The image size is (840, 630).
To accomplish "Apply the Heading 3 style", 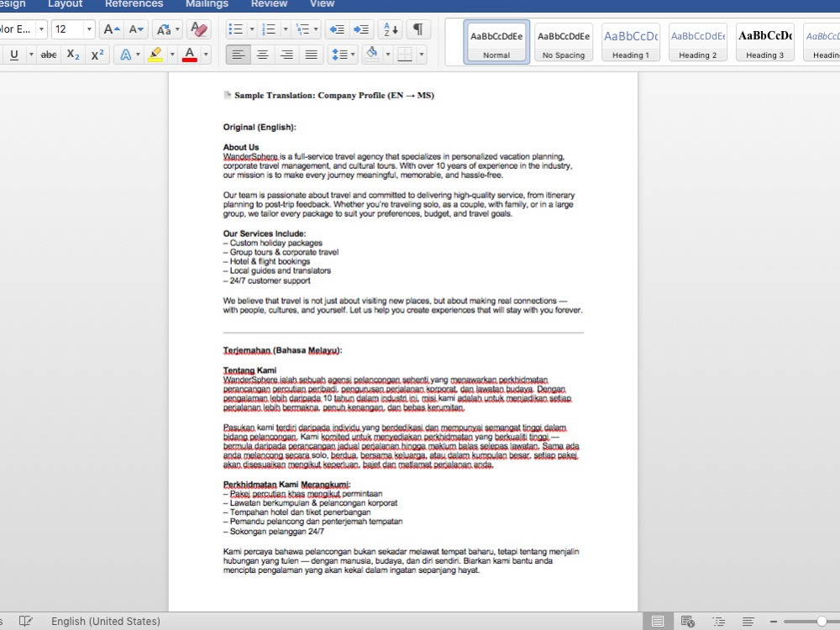I will 764,42.
